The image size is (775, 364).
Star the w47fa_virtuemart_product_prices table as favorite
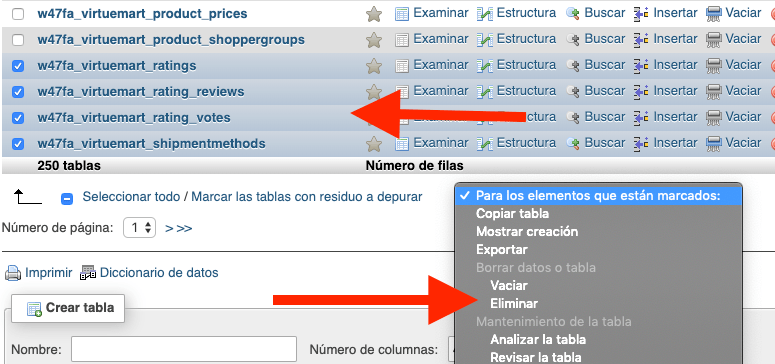pos(374,14)
